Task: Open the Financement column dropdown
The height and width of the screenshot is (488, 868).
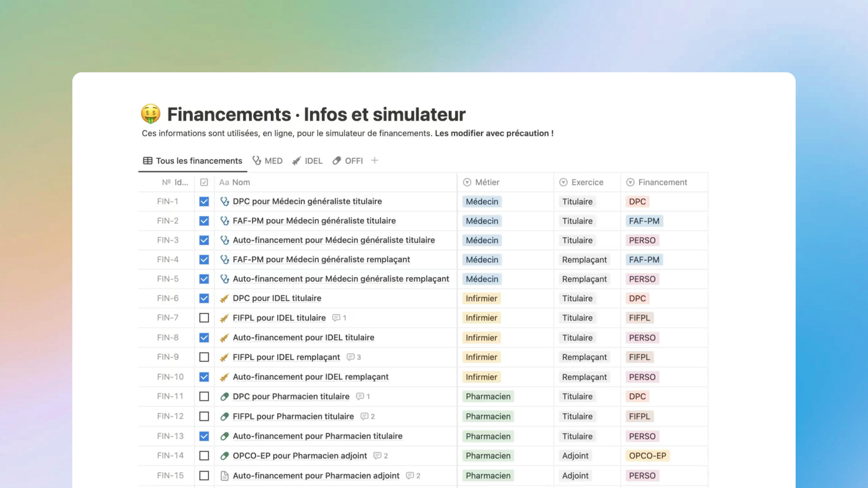Action: pos(630,182)
